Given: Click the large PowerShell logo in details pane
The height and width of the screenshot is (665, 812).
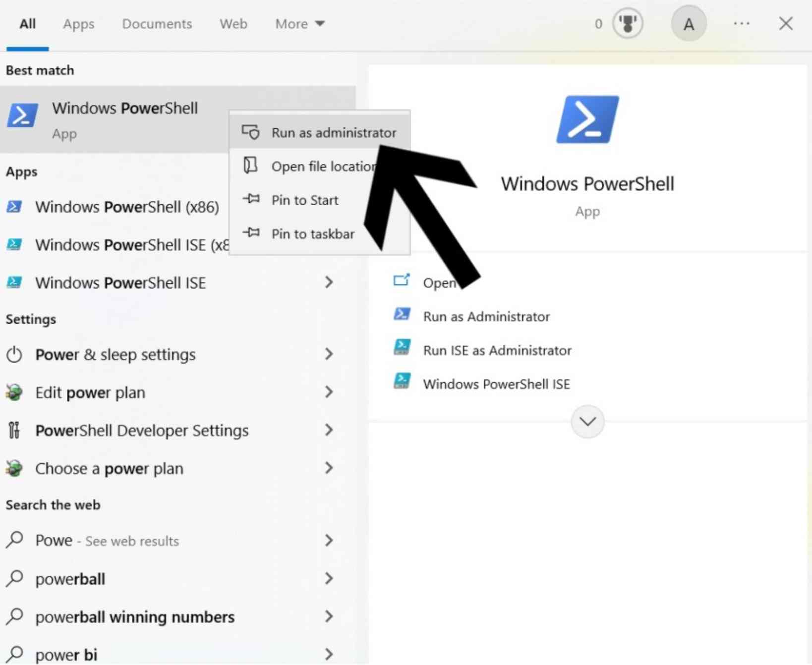Looking at the screenshot, I should click(587, 119).
